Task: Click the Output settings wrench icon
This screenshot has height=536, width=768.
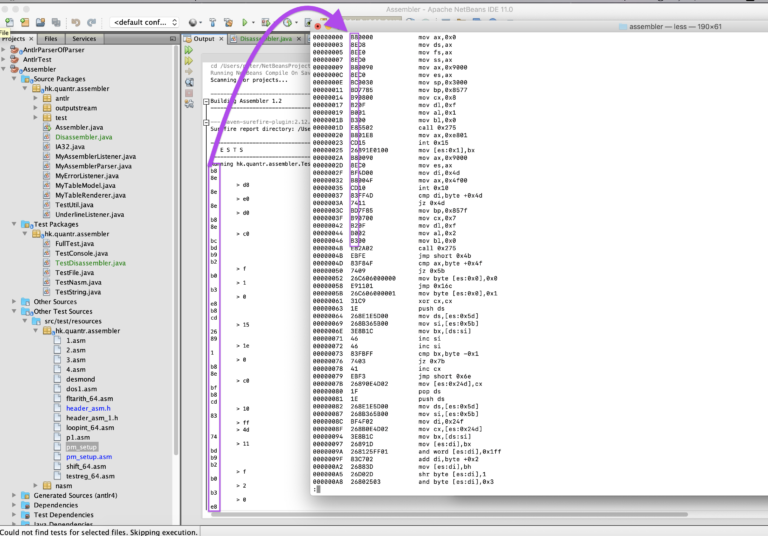Action: [x=189, y=103]
